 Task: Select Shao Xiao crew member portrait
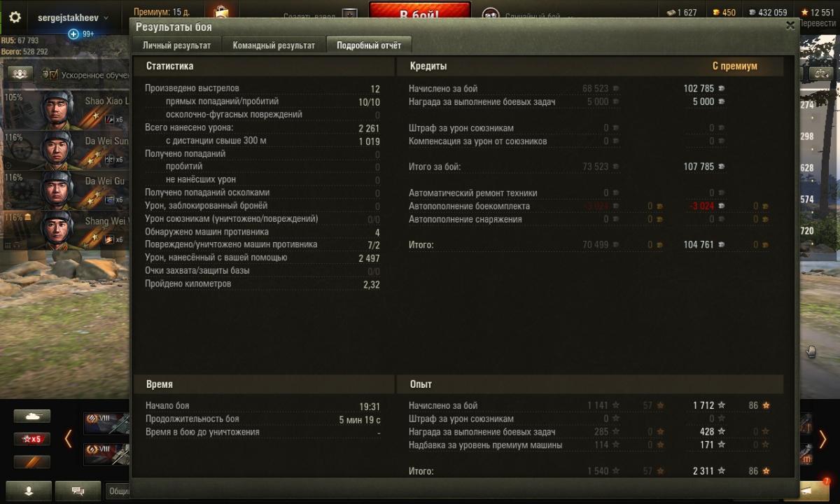pos(57,109)
